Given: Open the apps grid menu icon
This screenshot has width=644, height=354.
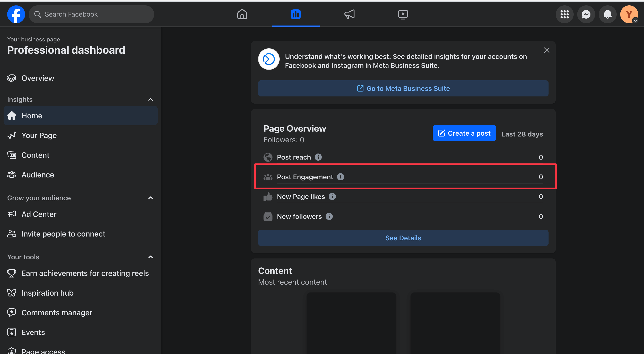Looking at the screenshot, I should [564, 14].
